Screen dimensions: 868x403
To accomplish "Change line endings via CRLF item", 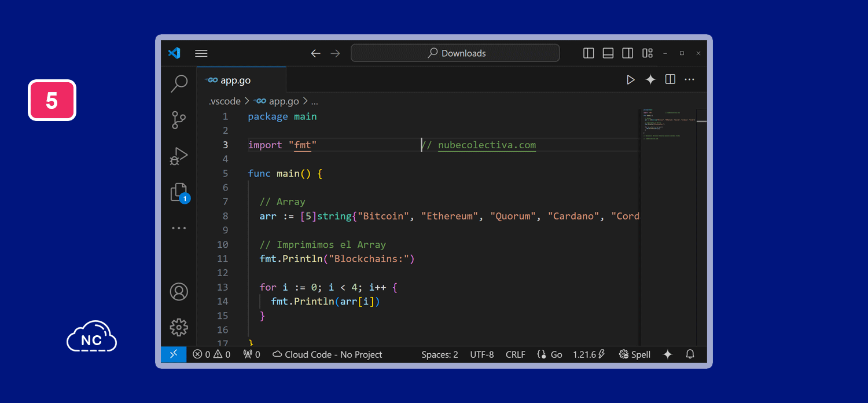I will [x=516, y=354].
